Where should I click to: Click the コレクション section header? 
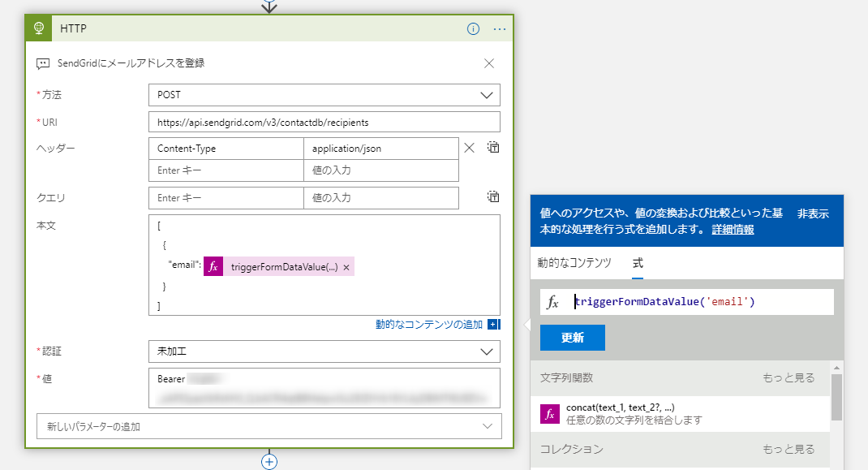[571, 449]
